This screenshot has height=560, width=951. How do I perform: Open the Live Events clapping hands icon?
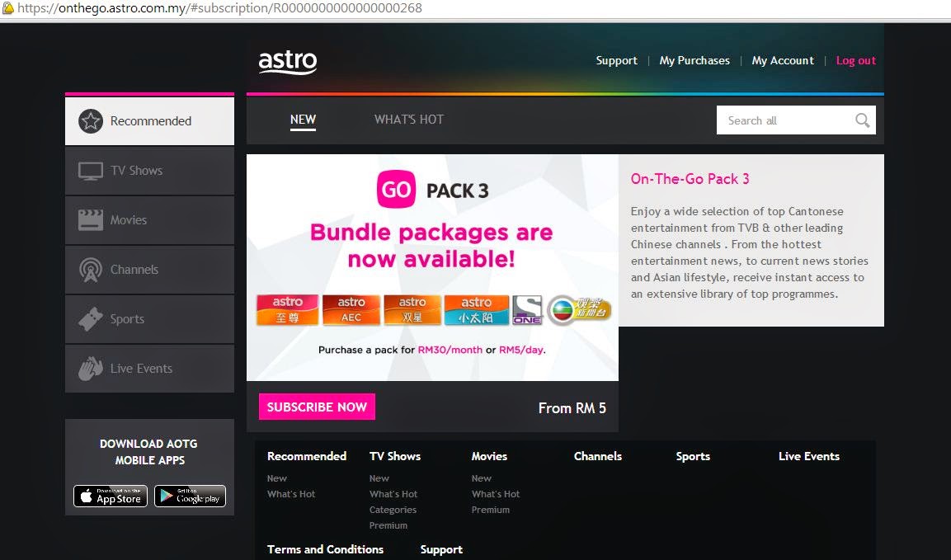tap(91, 369)
